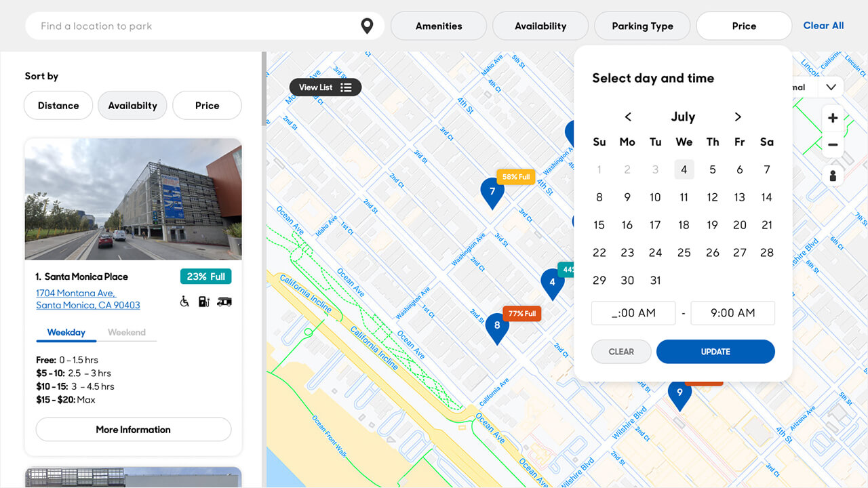Click map marker number 7

(492, 193)
